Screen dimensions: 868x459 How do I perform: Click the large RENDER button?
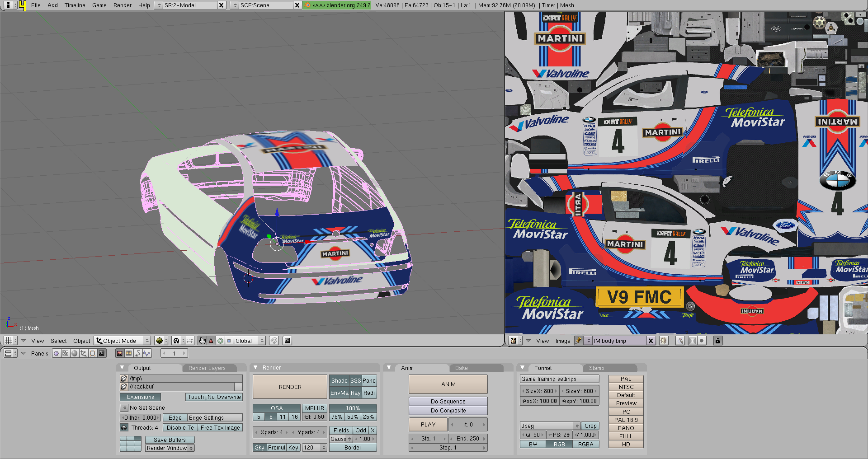pyautogui.click(x=290, y=387)
